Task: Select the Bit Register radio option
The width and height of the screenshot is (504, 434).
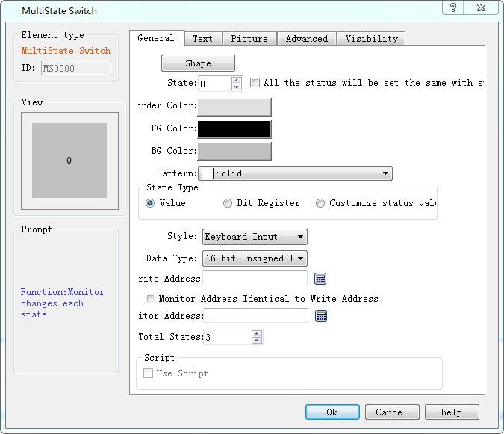Action: [228, 203]
